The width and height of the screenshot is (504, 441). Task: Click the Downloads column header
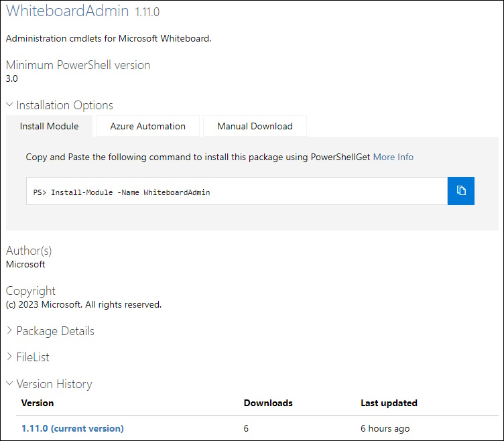(268, 403)
